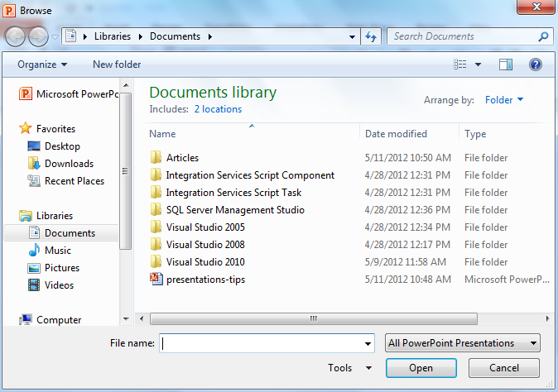Select Pictures library in navigation pane
Viewport: 558px width, 392px height.
coord(53,268)
